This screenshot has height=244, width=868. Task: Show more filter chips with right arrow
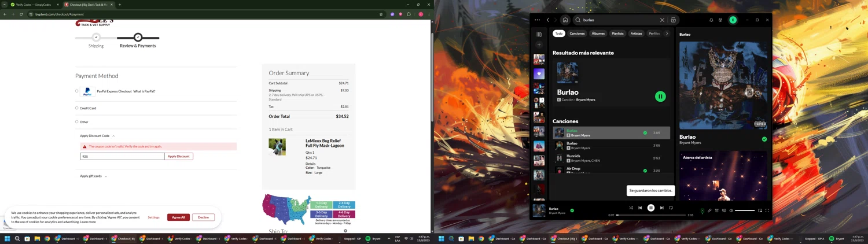point(667,34)
